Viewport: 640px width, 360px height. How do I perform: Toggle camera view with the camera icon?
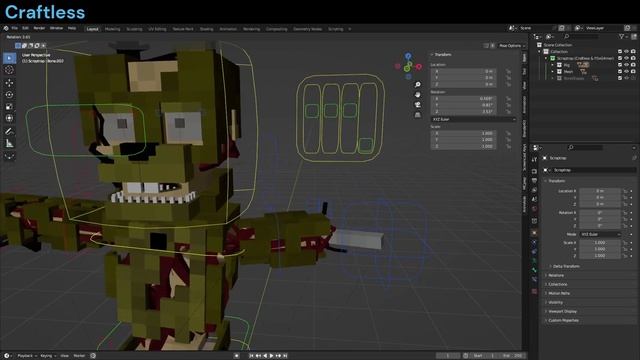(418, 105)
